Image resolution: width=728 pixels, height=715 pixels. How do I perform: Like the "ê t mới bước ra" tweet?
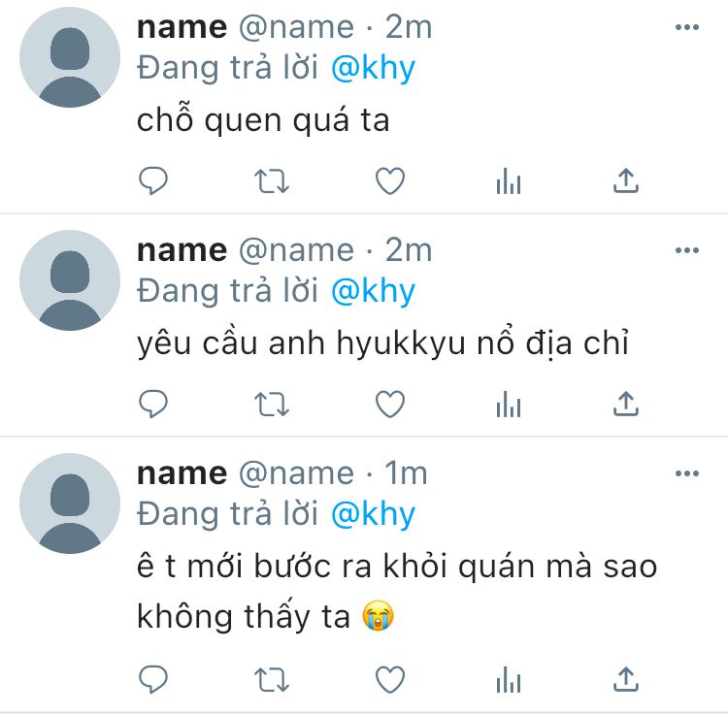tap(390, 680)
